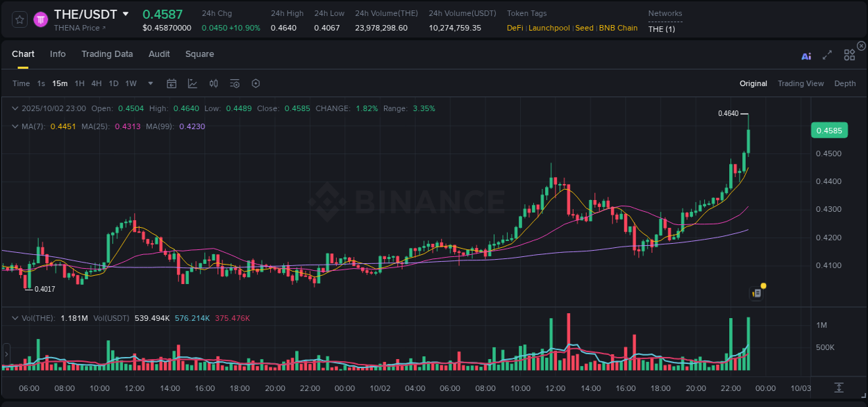
Task: Expand chart to fullscreen with diagonal arrows
Action: click(x=826, y=55)
